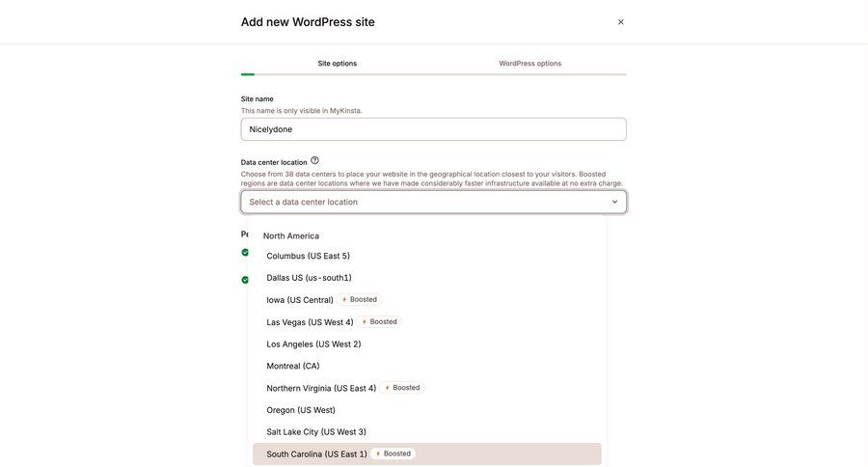868x467 pixels.
Task: Click the Boosted badge next to Iowa
Action: click(x=359, y=300)
